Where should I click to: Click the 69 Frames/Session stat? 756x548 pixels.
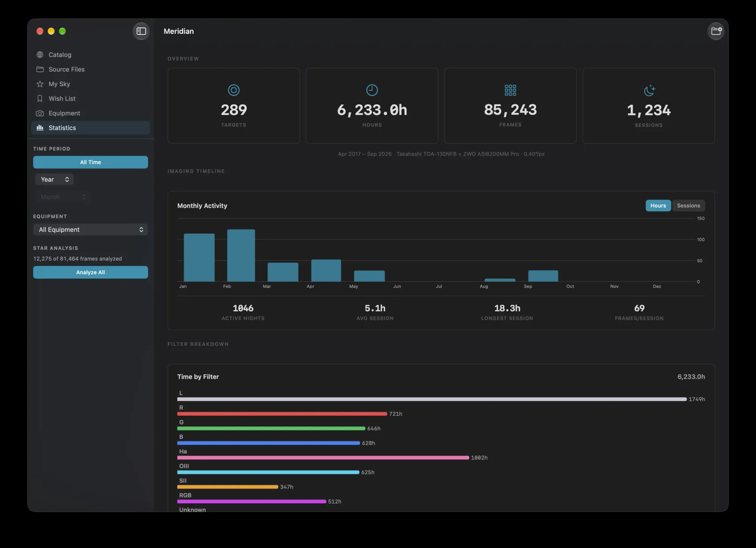(639, 308)
